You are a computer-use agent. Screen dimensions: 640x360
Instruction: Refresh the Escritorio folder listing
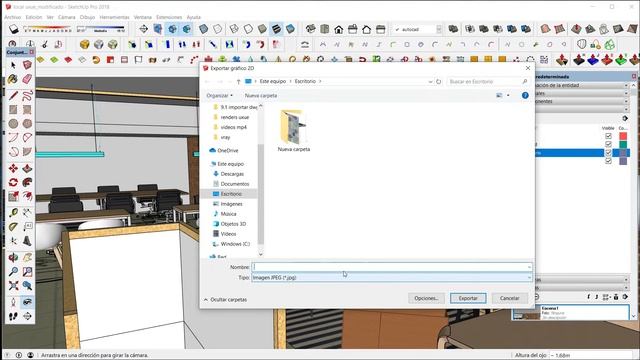438,82
